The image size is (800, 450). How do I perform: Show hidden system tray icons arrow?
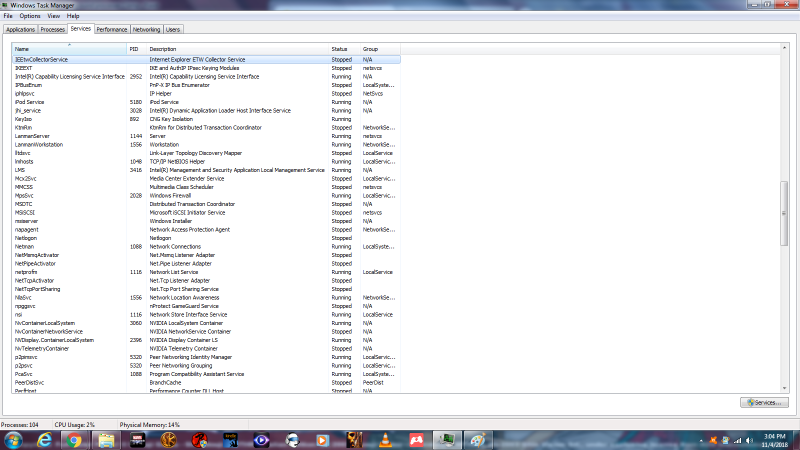pos(701,440)
